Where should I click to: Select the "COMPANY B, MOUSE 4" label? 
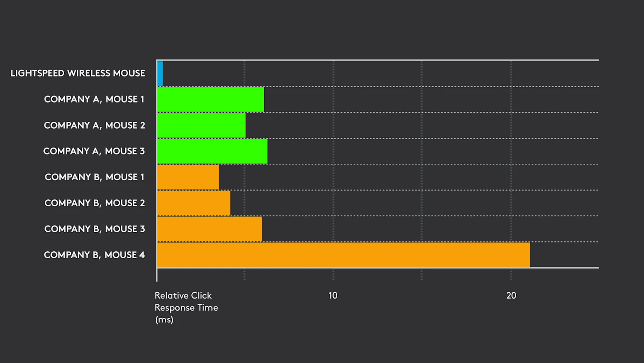tap(94, 255)
